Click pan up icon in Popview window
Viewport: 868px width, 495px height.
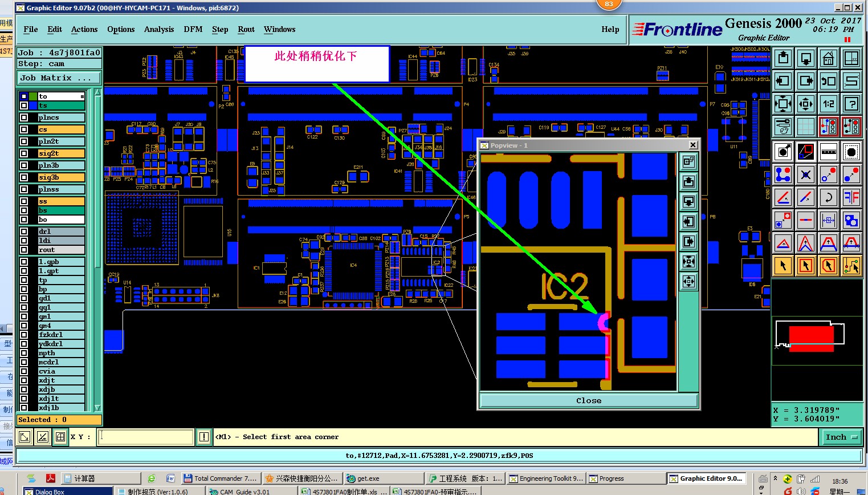689,182
